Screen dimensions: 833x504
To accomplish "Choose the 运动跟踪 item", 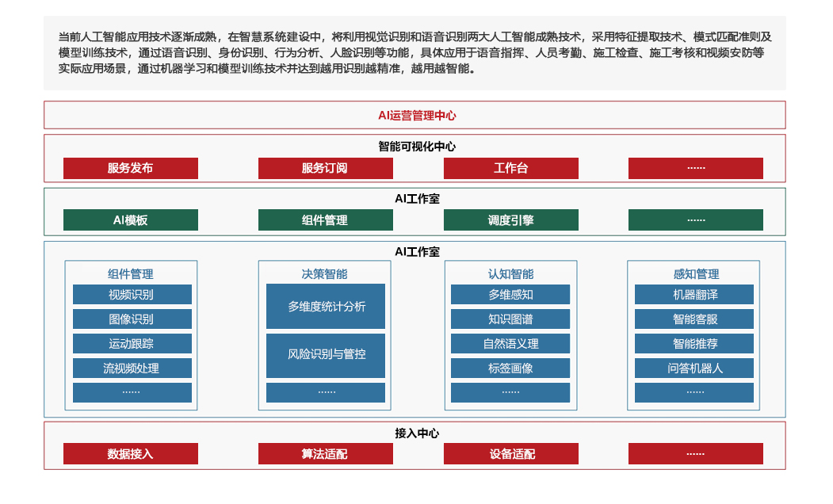I will coord(132,344).
